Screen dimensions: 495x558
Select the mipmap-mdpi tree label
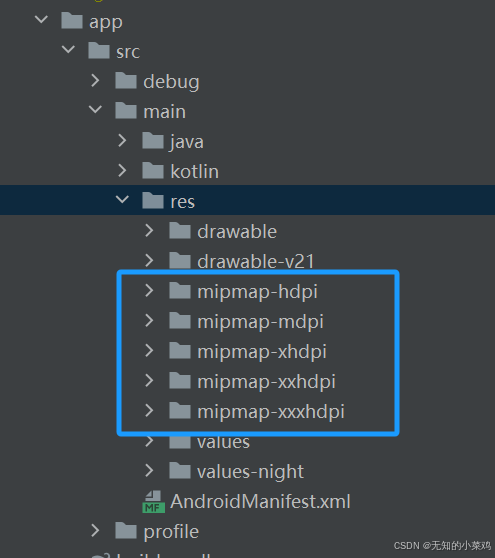[x=260, y=322]
